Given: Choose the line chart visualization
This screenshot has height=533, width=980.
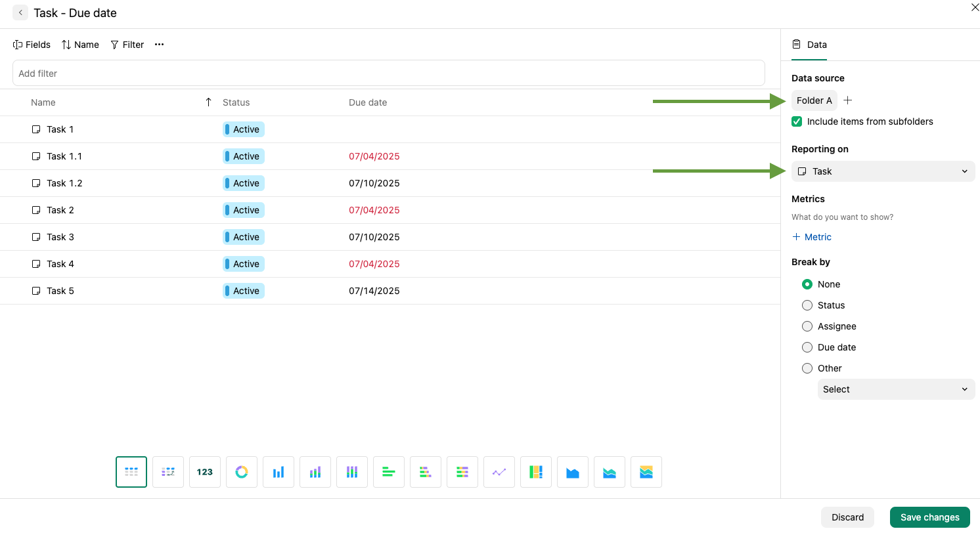Looking at the screenshot, I should click(x=499, y=472).
